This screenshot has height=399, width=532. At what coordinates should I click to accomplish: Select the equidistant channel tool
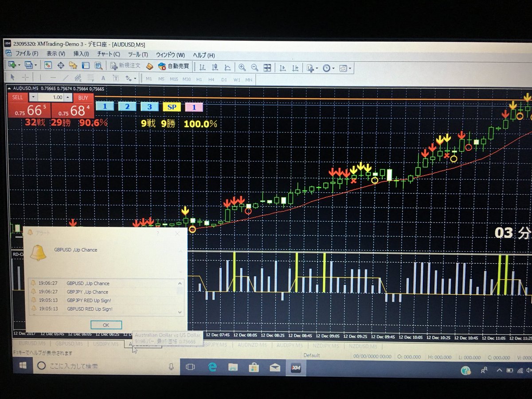point(78,78)
